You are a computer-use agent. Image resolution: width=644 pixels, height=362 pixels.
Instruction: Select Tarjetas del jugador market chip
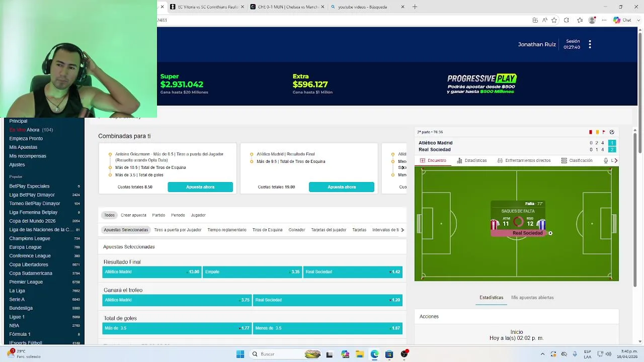(x=329, y=230)
